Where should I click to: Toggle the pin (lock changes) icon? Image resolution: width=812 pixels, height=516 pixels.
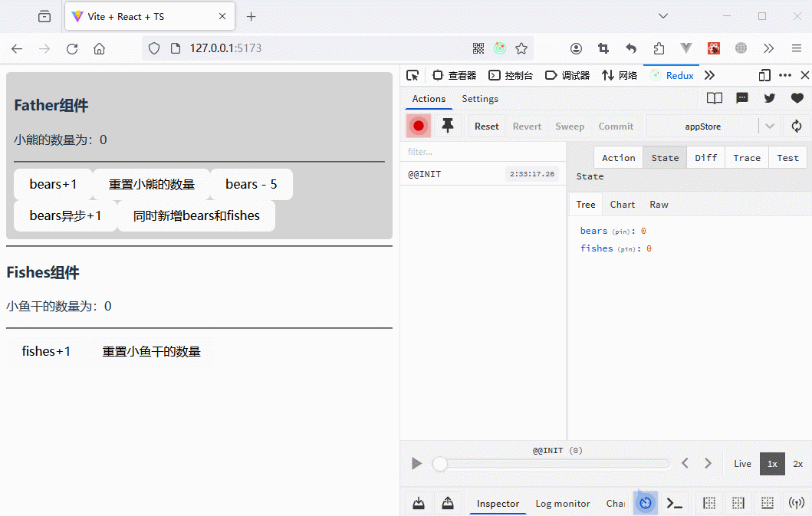click(x=448, y=127)
